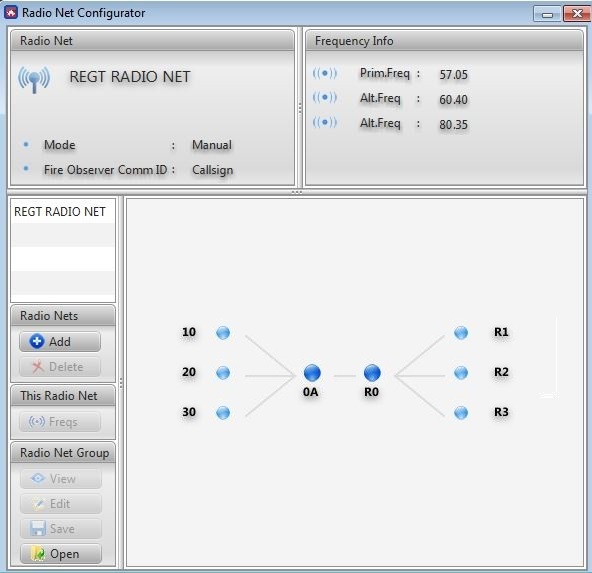Click the Radio Nets section header

(63, 316)
